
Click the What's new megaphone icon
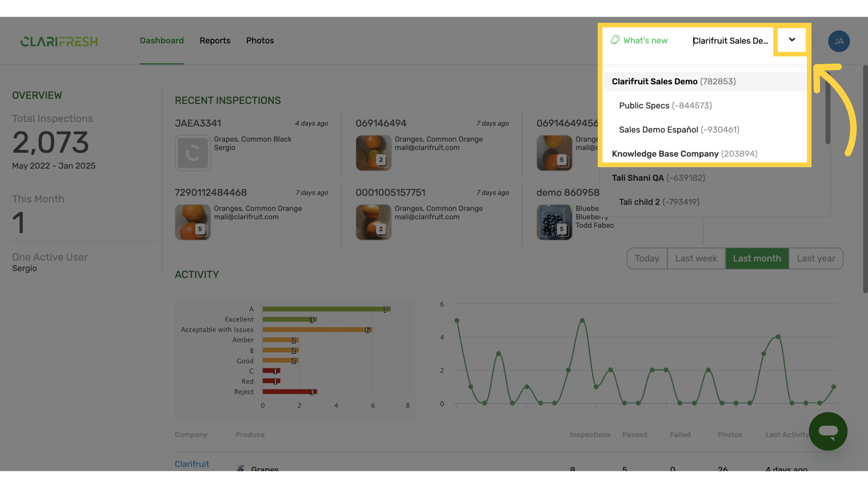tap(615, 40)
